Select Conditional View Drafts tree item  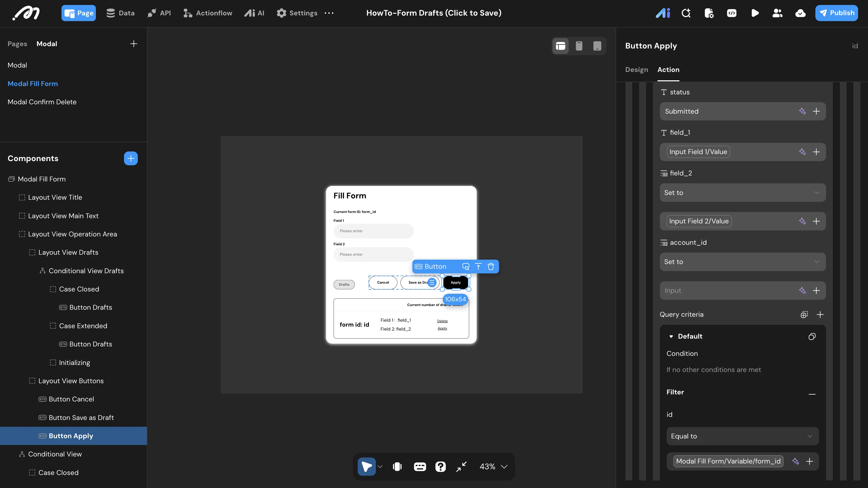[x=86, y=271]
